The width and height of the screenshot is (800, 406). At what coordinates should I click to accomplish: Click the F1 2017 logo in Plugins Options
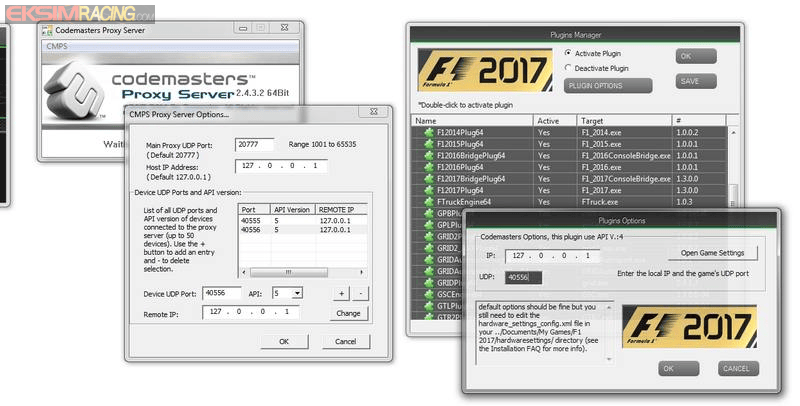(689, 327)
